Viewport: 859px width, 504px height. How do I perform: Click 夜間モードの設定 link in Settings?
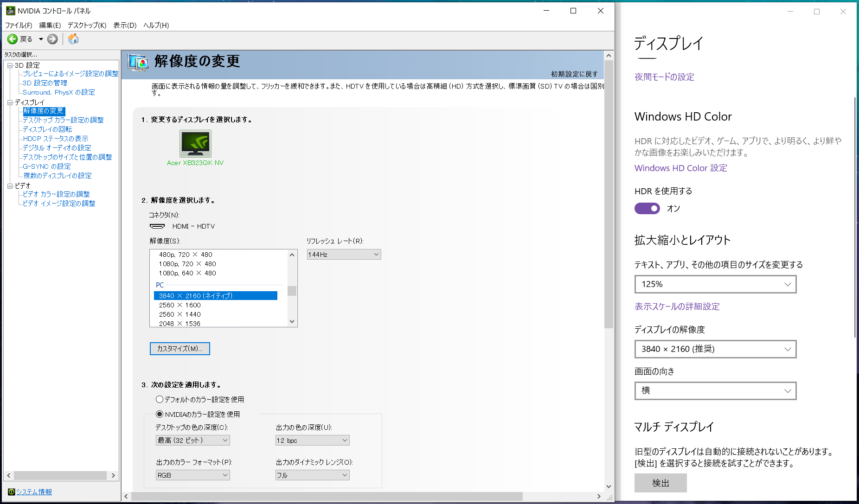point(664,77)
